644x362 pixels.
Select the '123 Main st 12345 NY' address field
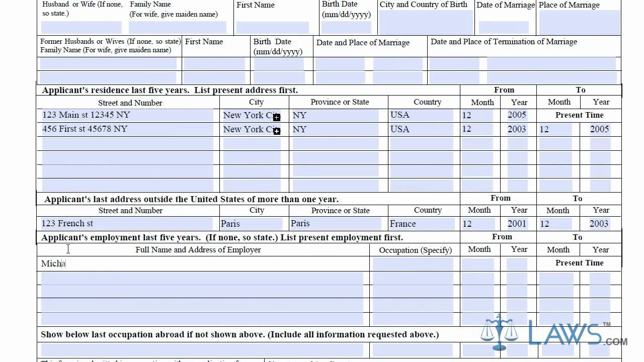127,115
